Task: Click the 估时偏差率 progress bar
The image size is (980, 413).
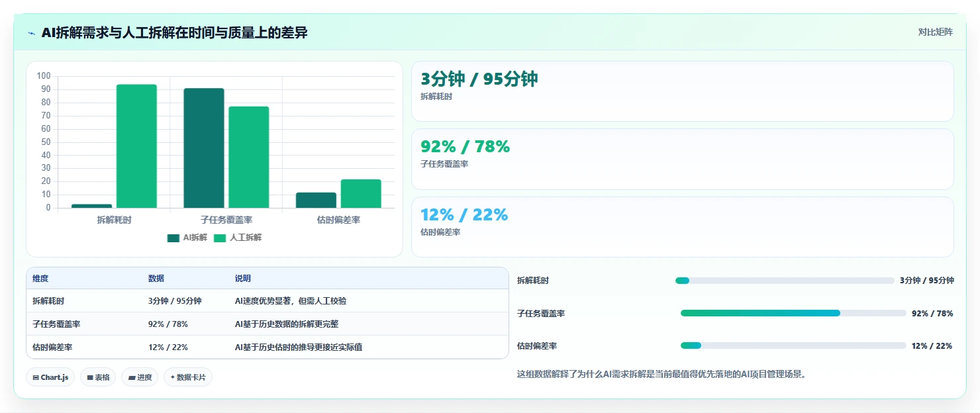Action: pos(793,345)
